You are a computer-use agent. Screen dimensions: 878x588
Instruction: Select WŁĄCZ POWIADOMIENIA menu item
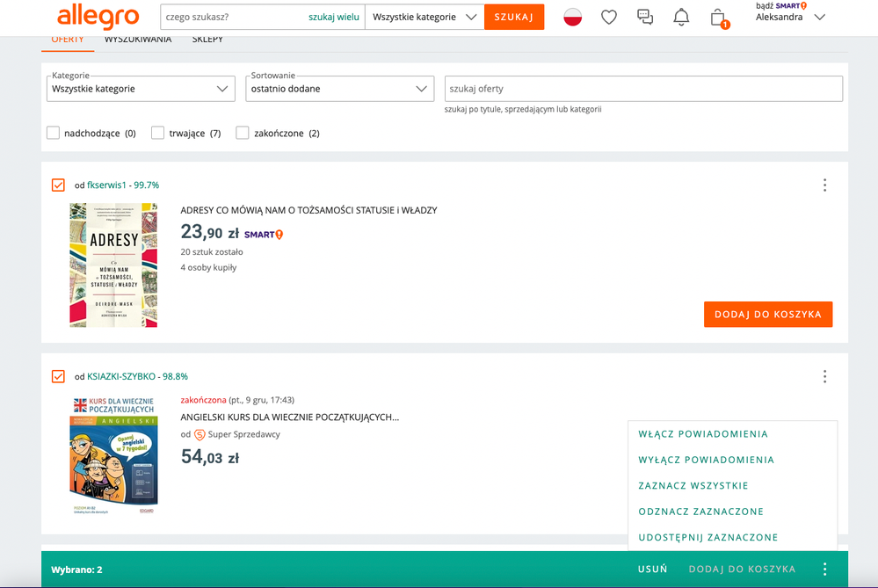click(x=703, y=434)
